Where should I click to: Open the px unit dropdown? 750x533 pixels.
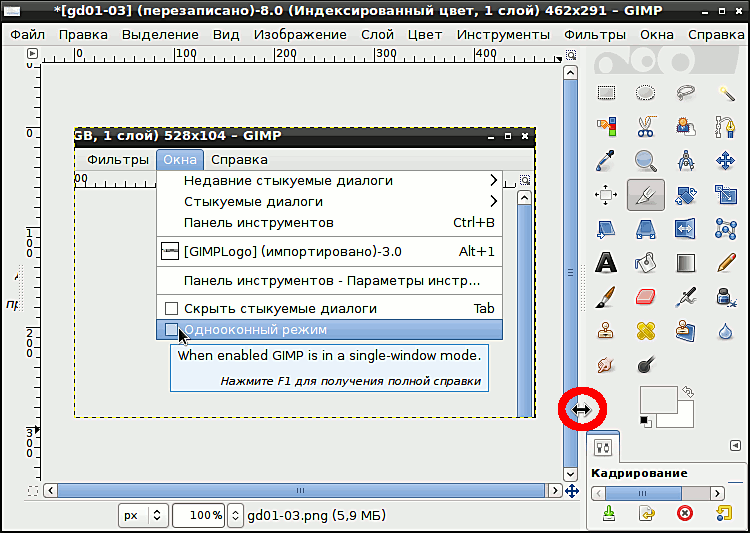click(x=143, y=515)
